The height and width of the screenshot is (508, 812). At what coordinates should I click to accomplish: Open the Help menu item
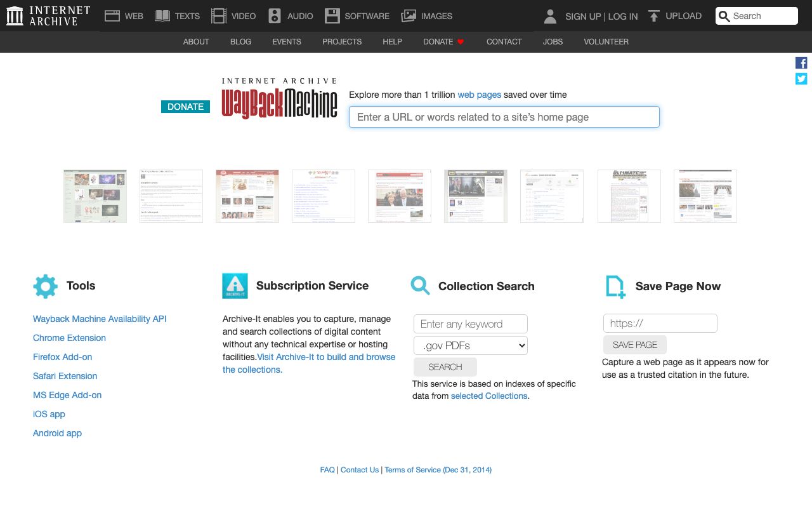[x=393, y=42]
